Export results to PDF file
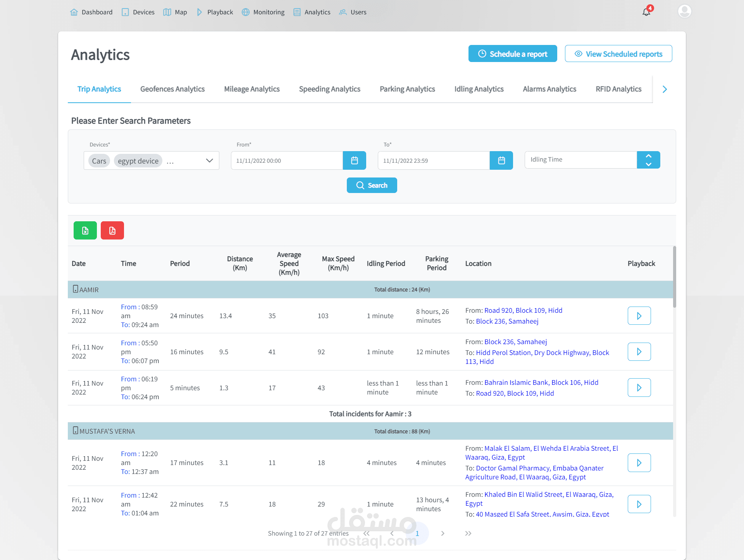The image size is (744, 560). [x=112, y=231]
